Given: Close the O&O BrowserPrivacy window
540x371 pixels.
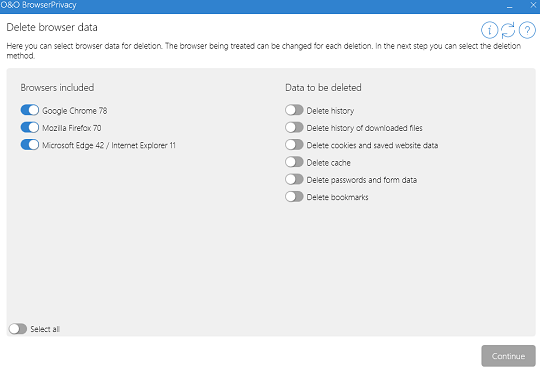Looking at the screenshot, I should (533, 5).
